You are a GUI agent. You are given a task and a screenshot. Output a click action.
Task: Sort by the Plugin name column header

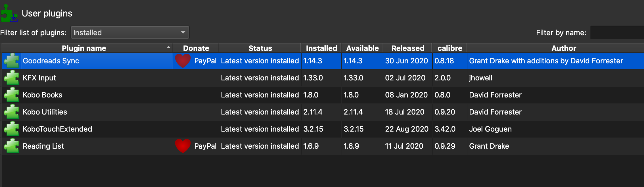84,48
